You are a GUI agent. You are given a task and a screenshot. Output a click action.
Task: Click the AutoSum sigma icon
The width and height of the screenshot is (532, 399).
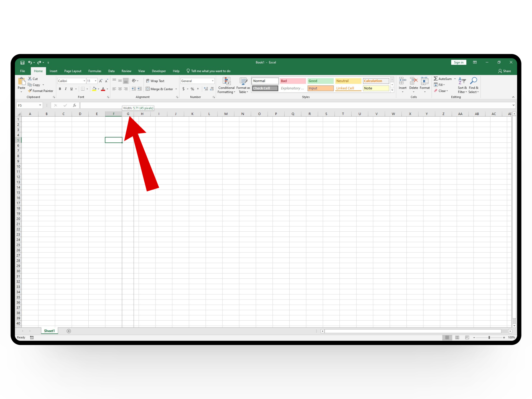(x=436, y=79)
